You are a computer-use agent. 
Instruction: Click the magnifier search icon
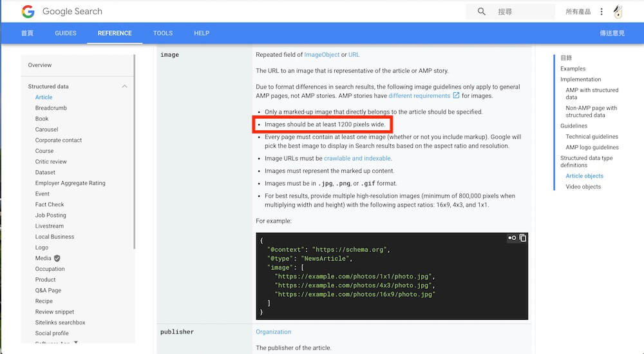(x=482, y=12)
